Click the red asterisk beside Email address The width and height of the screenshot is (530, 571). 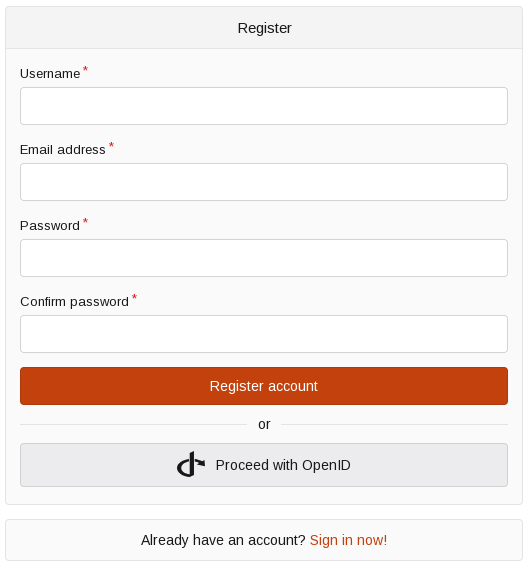(111, 145)
